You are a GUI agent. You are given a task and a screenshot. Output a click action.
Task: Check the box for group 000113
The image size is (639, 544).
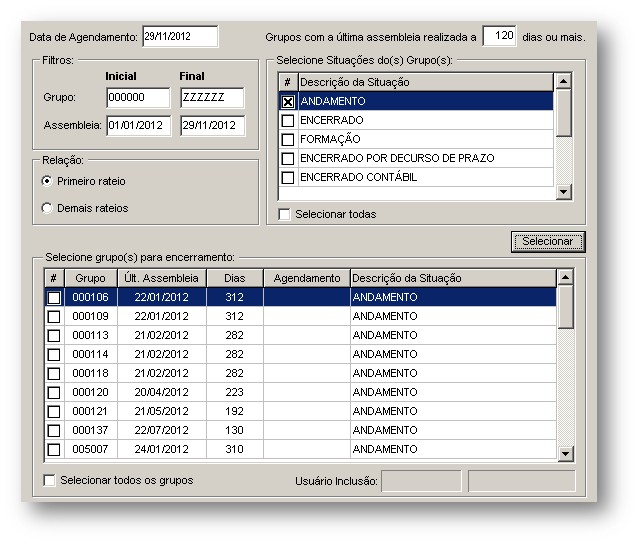(54, 335)
